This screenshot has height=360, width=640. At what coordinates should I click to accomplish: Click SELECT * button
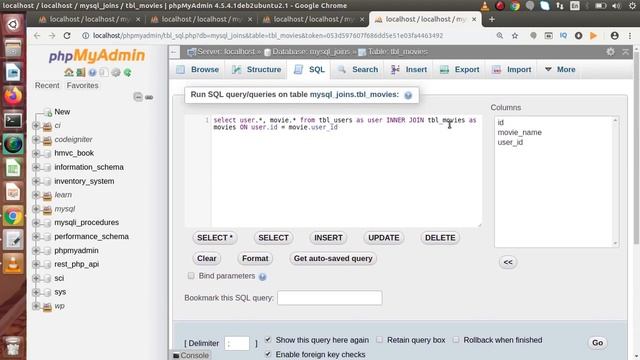coord(215,238)
